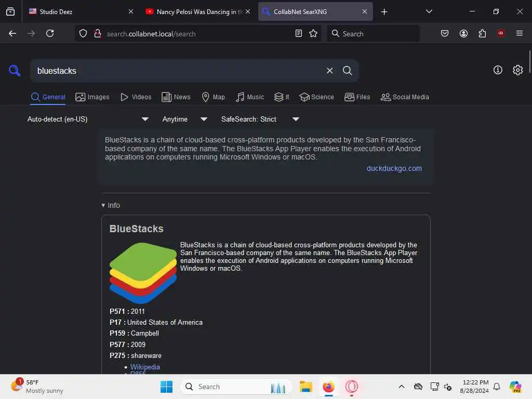The height and width of the screenshot is (399, 532).
Task: Bookmark this page with star
Action: pyautogui.click(x=313, y=34)
